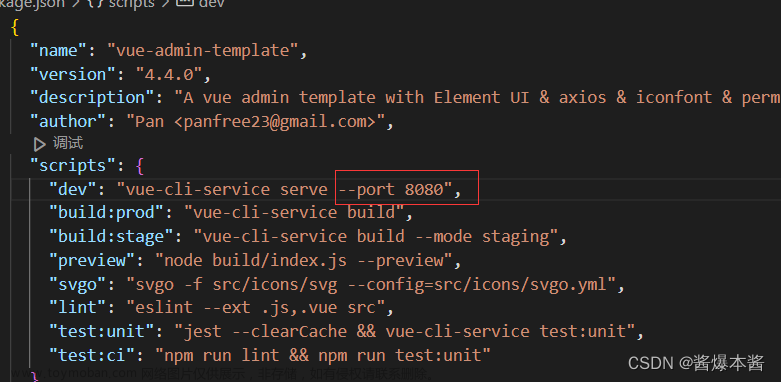This screenshot has width=781, height=382.
Task: Click the opening brace after "scripts"
Action: (140, 166)
